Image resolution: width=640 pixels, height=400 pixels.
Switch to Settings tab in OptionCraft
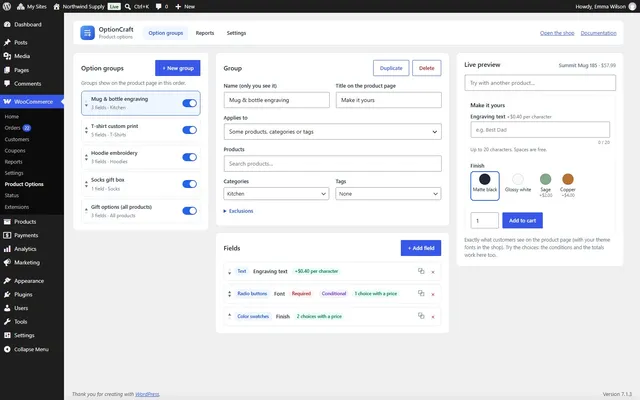pos(236,33)
